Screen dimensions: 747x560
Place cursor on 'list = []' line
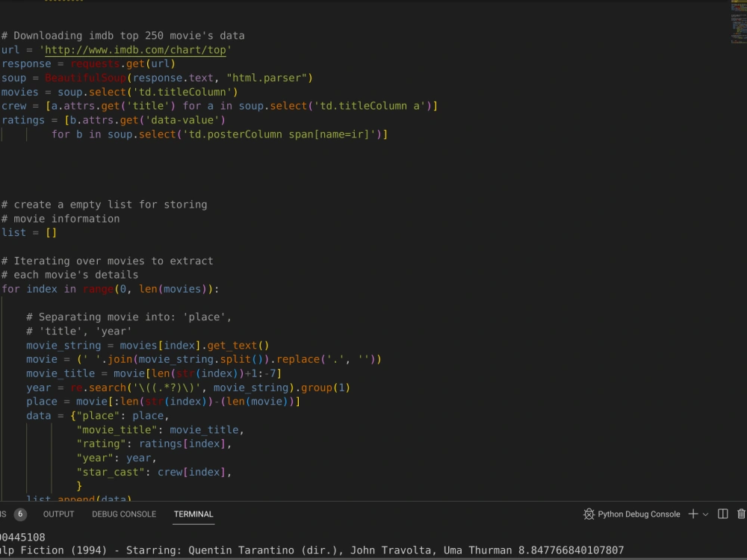[x=29, y=233]
